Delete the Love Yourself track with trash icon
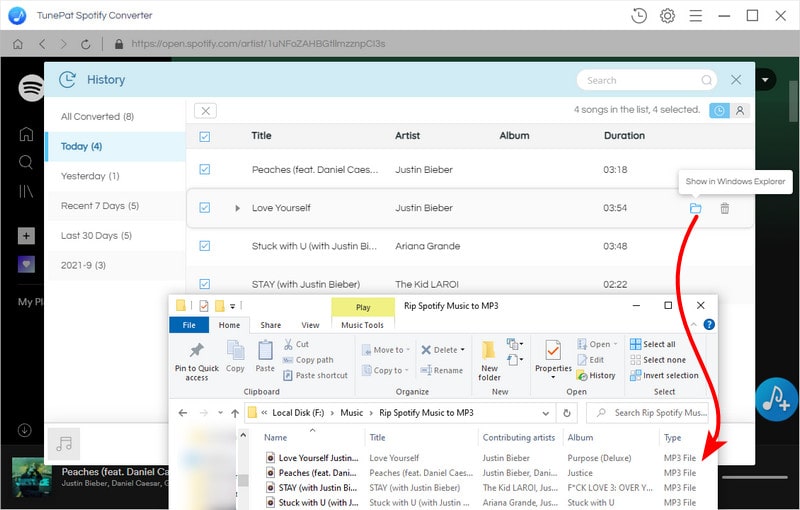This screenshot has height=510, width=800. [725, 208]
